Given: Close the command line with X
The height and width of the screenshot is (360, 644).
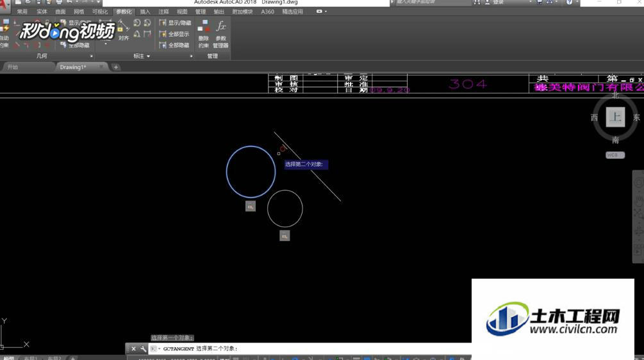Looking at the screenshot, I should tap(133, 348).
